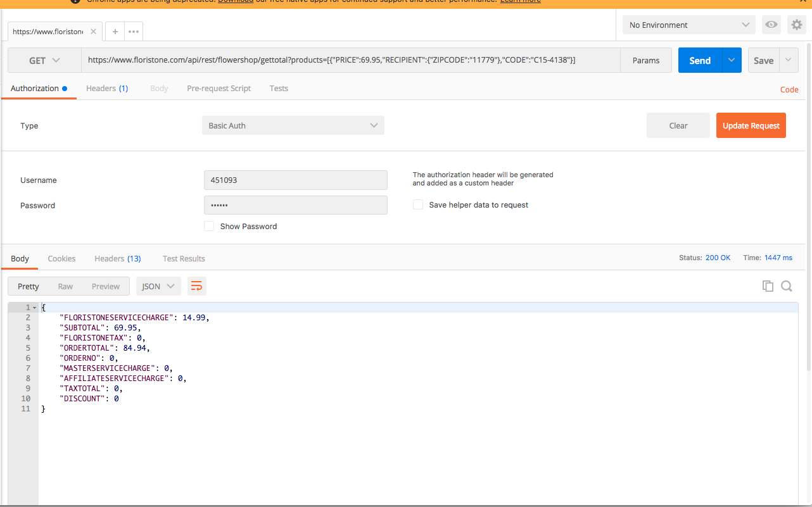This screenshot has height=507, width=812.
Task: Open response Headers (13) tab
Action: click(x=118, y=258)
